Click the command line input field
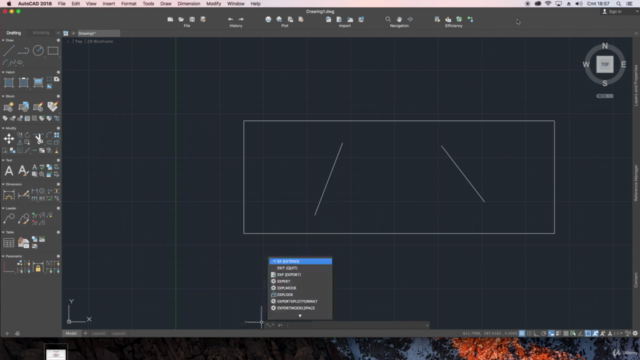This screenshot has width=640, height=360. [x=357, y=325]
